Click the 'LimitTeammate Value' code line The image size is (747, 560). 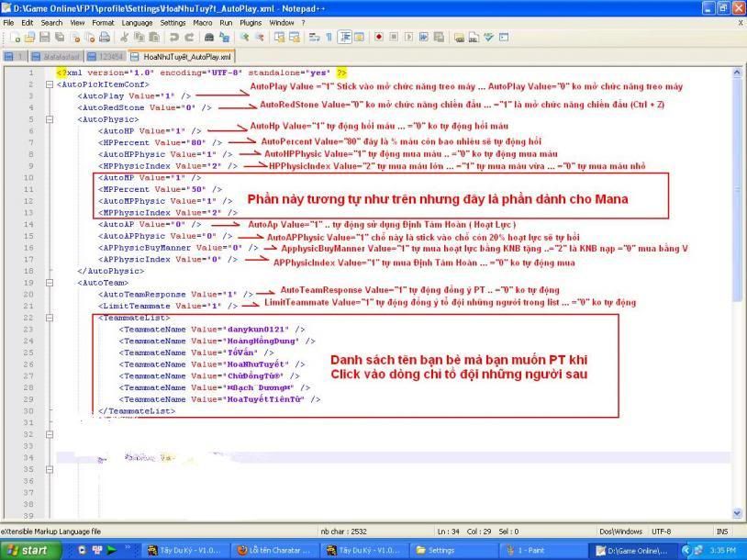(x=168, y=306)
